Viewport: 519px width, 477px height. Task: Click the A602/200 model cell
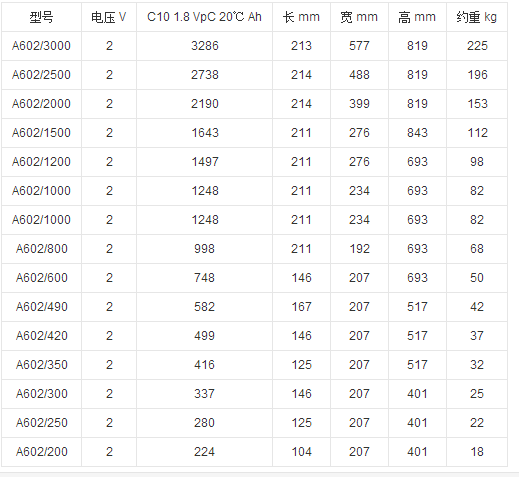42,452
